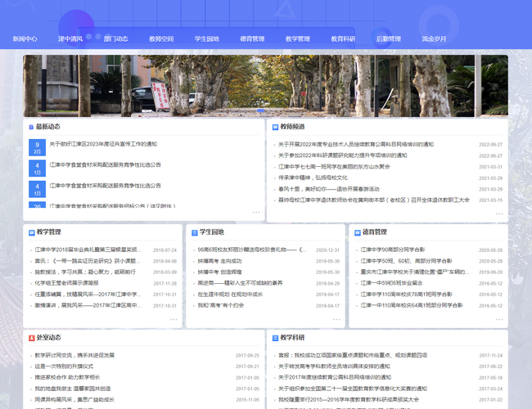Open 流金岁月 navigation item

(x=434, y=39)
